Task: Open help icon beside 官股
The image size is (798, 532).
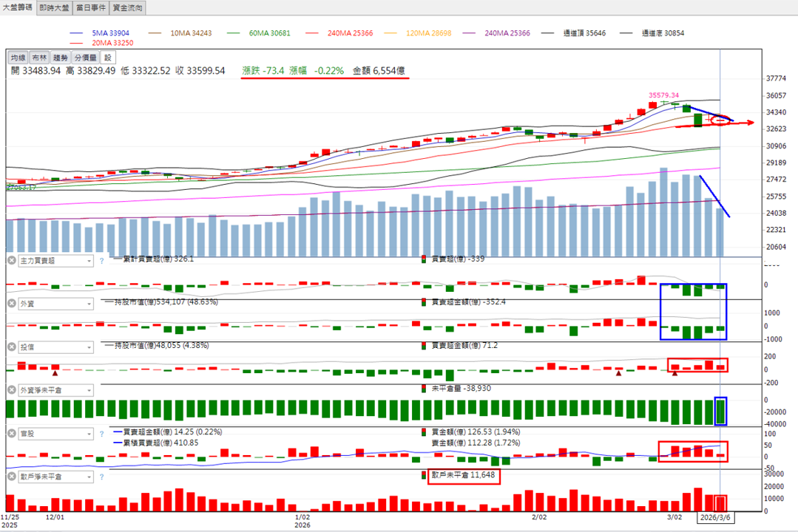Action: coord(101,434)
